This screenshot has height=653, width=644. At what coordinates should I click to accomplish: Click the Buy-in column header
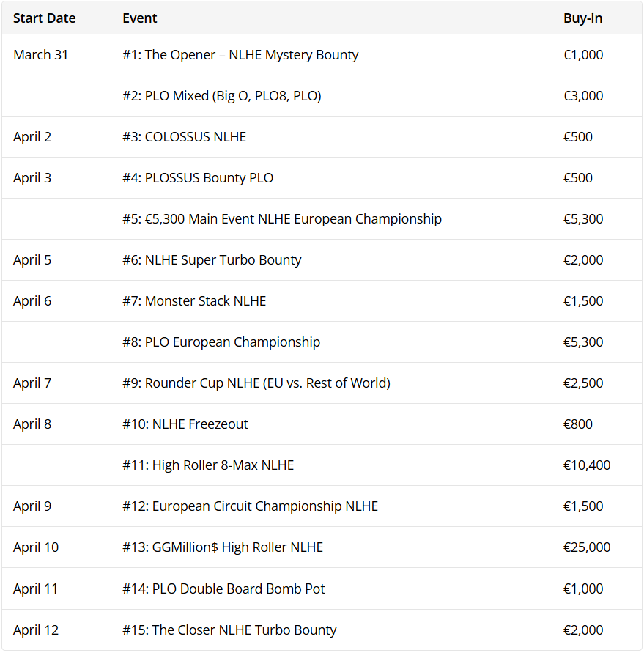tap(582, 18)
